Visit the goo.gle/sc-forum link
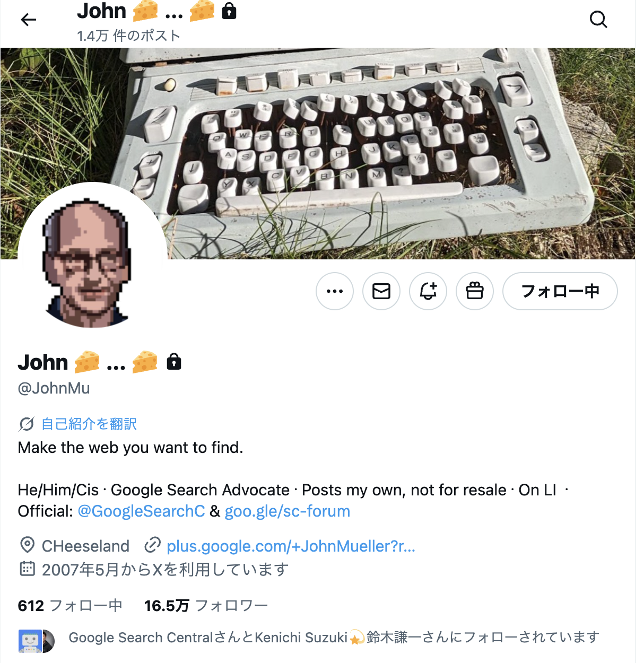The width and height of the screenshot is (644, 663). click(288, 511)
